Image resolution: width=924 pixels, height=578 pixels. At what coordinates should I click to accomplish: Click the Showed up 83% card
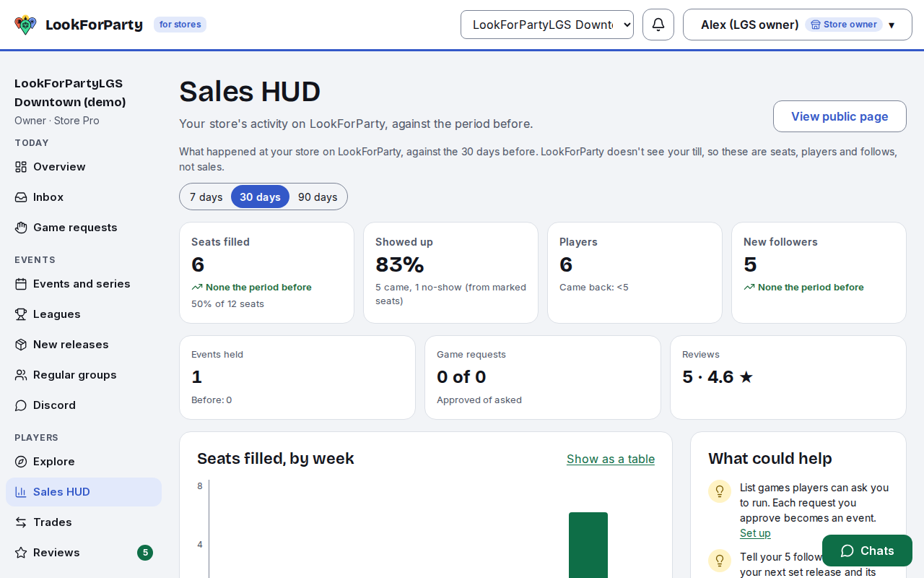(450, 272)
